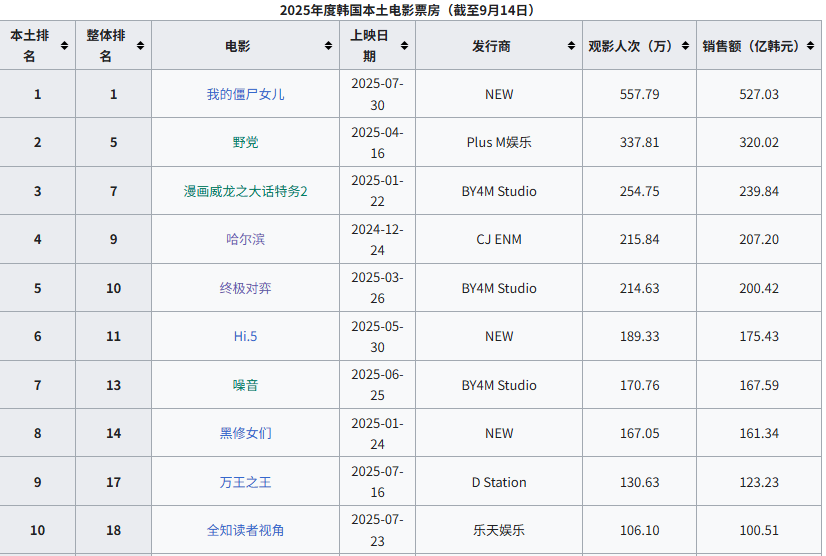Click the 电影 column header label
Viewport: 826px width, 556px height.
[238, 46]
